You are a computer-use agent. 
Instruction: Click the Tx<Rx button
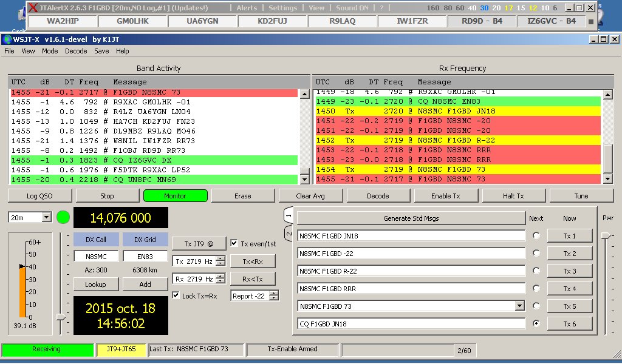253,261
